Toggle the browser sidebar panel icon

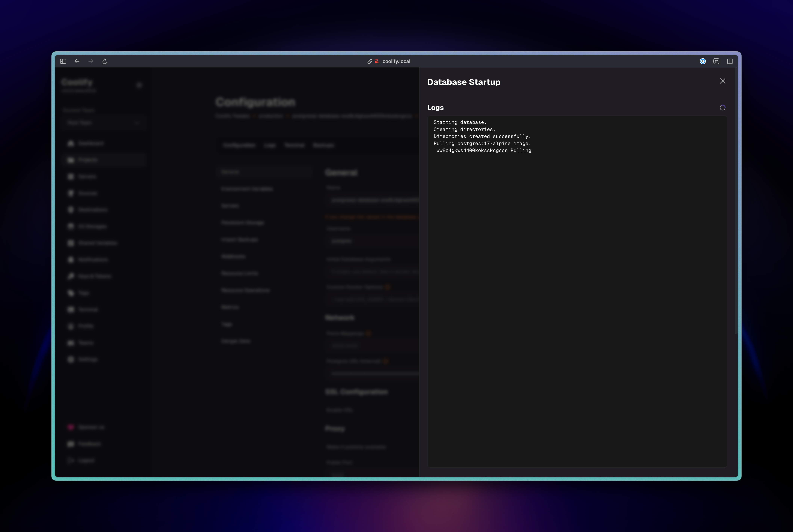coord(63,61)
